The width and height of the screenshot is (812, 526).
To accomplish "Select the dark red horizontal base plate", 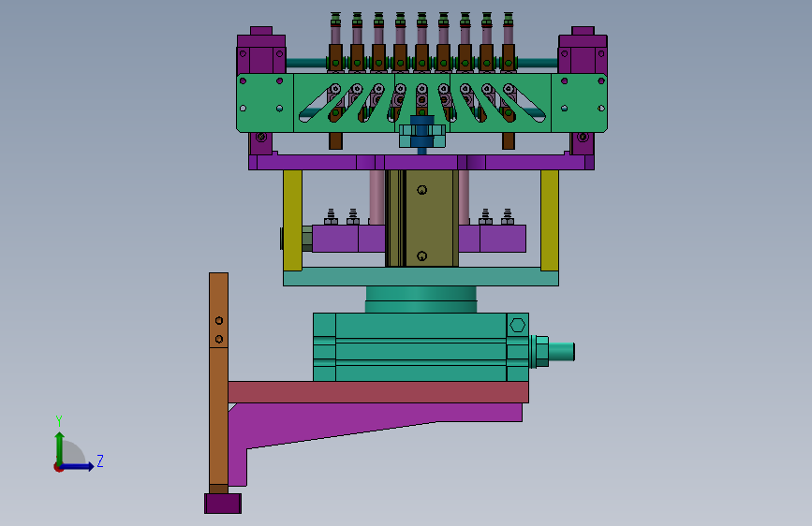I will pos(378,392).
